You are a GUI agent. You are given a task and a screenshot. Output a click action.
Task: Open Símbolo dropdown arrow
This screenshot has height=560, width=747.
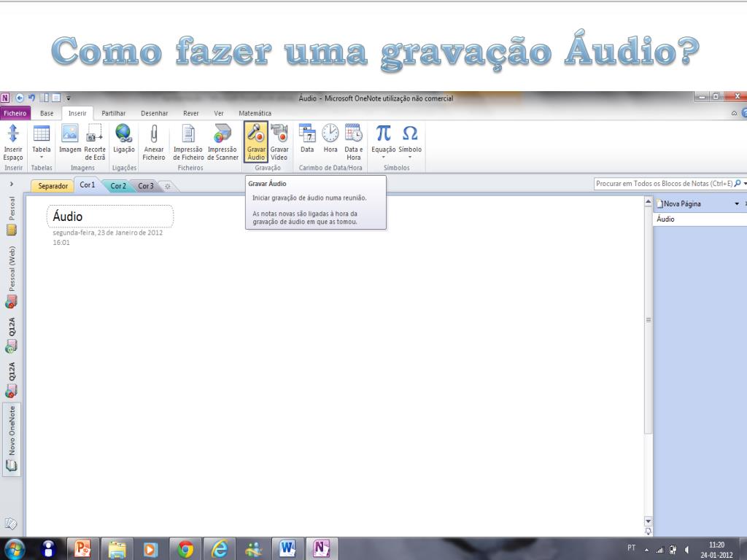[x=410, y=157]
